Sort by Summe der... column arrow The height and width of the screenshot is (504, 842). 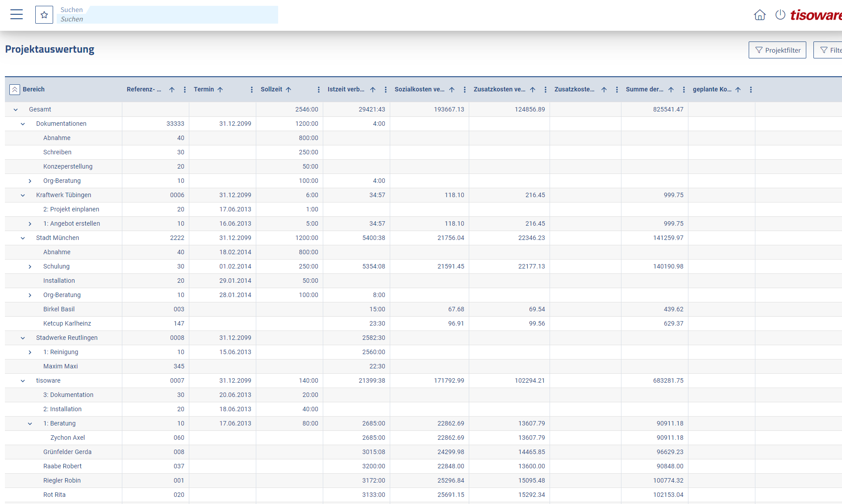pyautogui.click(x=671, y=90)
